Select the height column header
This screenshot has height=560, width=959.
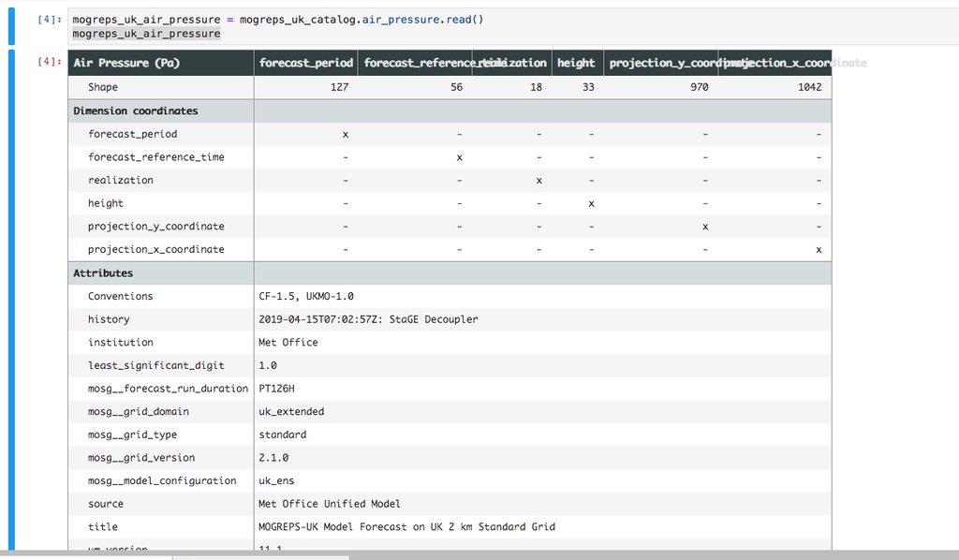click(x=575, y=63)
